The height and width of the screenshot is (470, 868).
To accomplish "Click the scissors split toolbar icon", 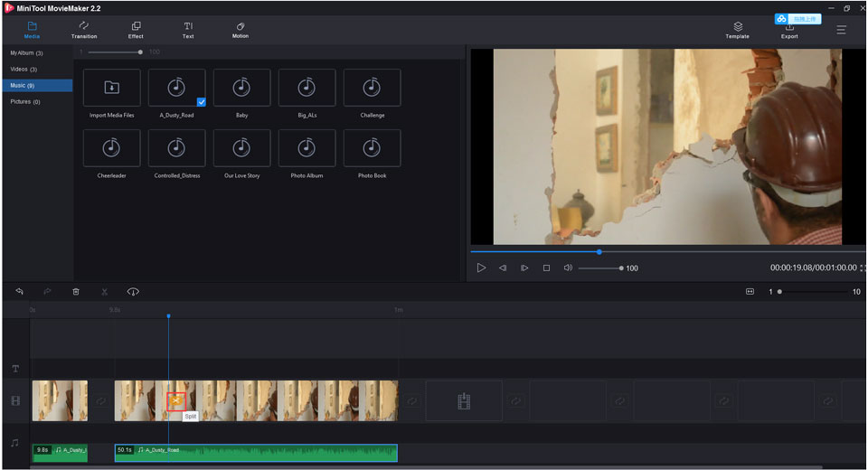I will (x=104, y=292).
